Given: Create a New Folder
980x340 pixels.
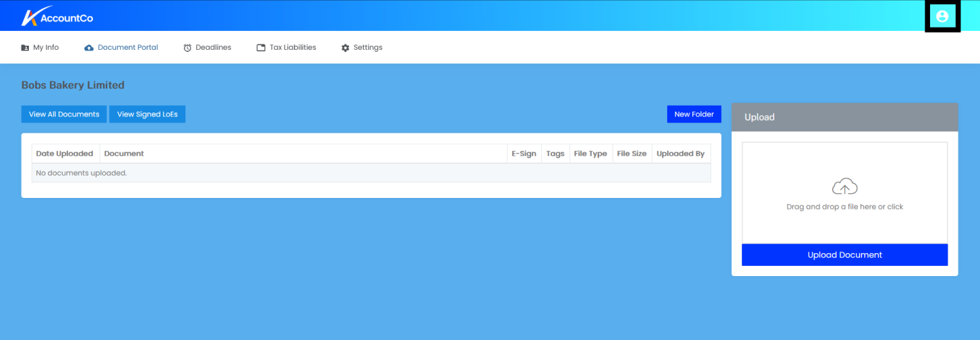Looking at the screenshot, I should 694,114.
